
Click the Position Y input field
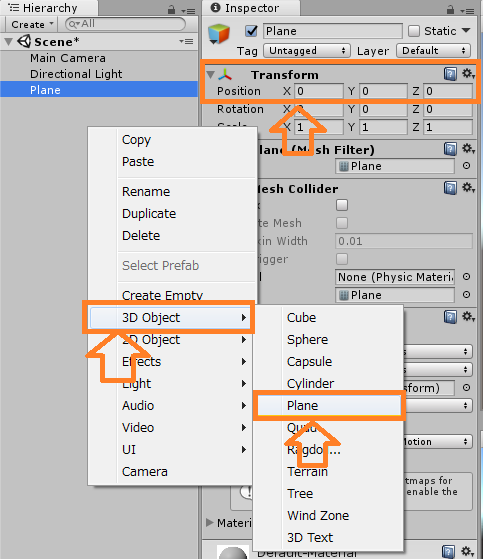[x=383, y=91]
